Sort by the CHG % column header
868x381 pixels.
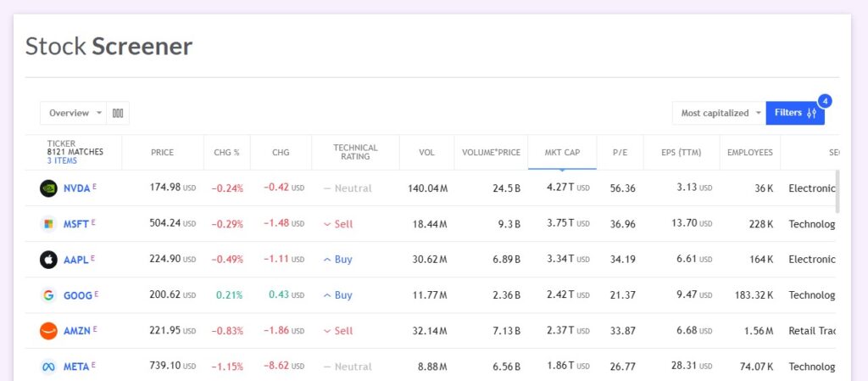(226, 152)
